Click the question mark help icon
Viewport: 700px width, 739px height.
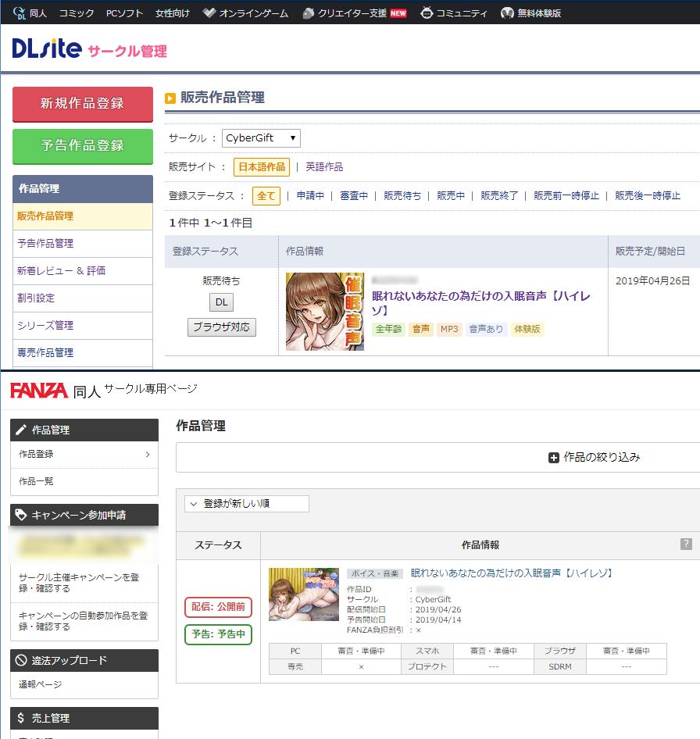(686, 544)
